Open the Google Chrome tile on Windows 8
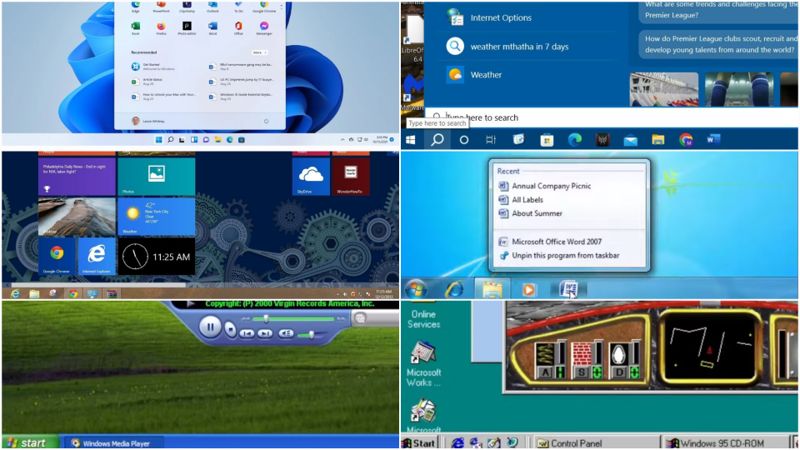 point(57,256)
